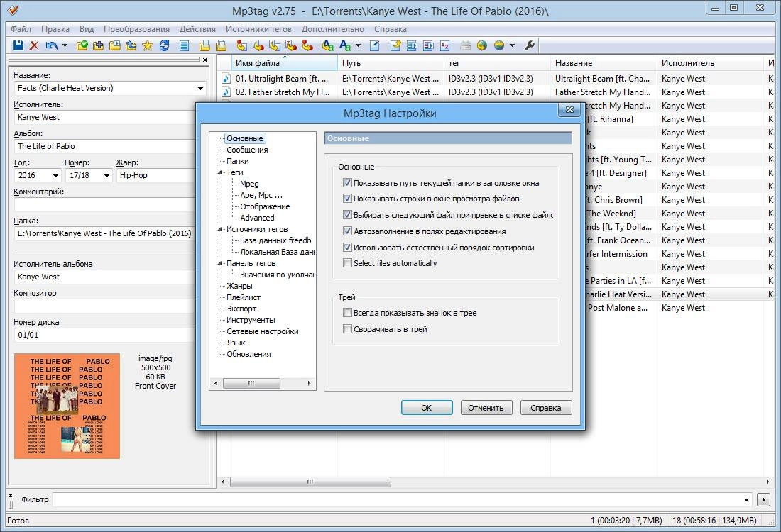The width and height of the screenshot is (781, 532).
Task: Click the create playlist icon with yellow arrow
Action: coord(395,46)
